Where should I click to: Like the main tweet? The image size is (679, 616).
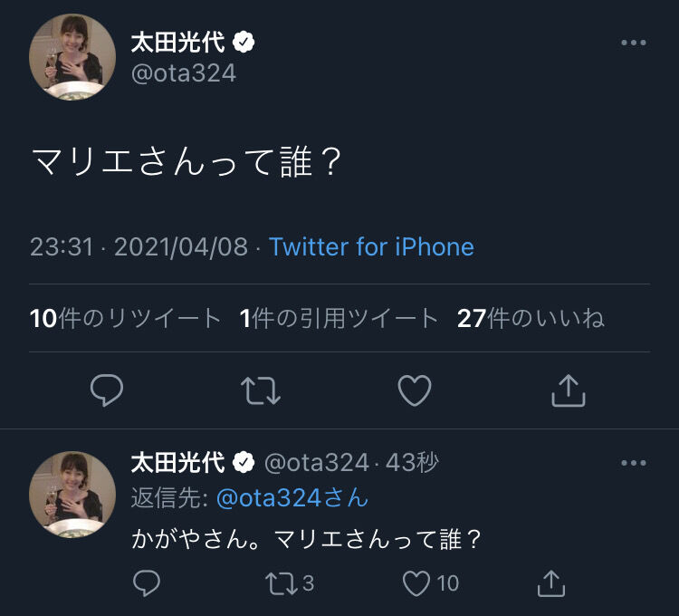tap(415, 390)
